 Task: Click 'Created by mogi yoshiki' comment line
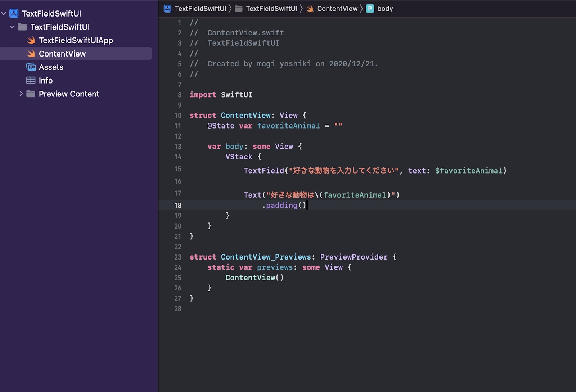point(284,64)
